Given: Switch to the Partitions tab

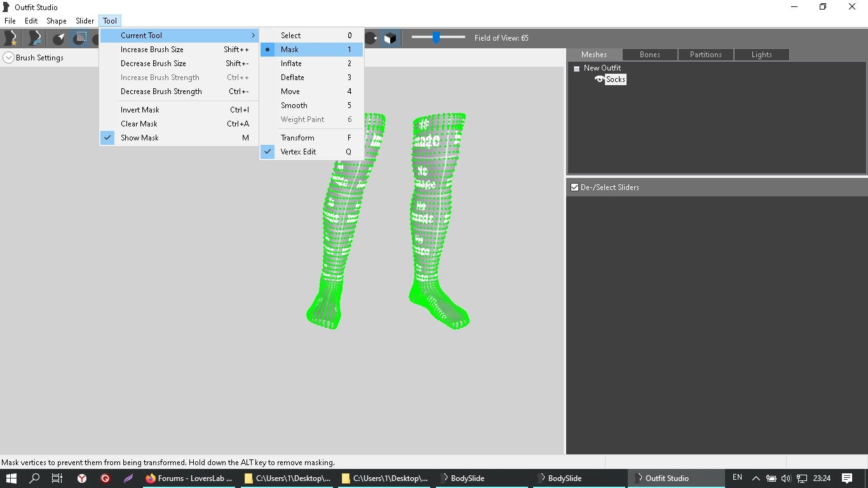Looking at the screenshot, I should tap(706, 55).
